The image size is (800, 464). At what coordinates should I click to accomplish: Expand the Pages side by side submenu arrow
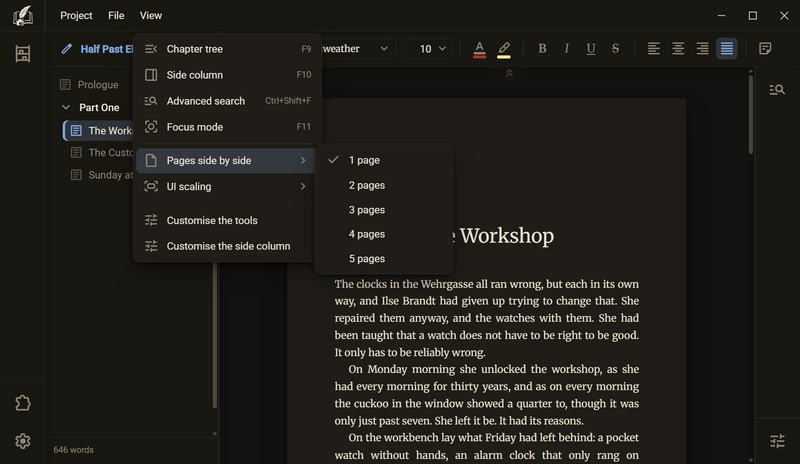click(x=303, y=160)
